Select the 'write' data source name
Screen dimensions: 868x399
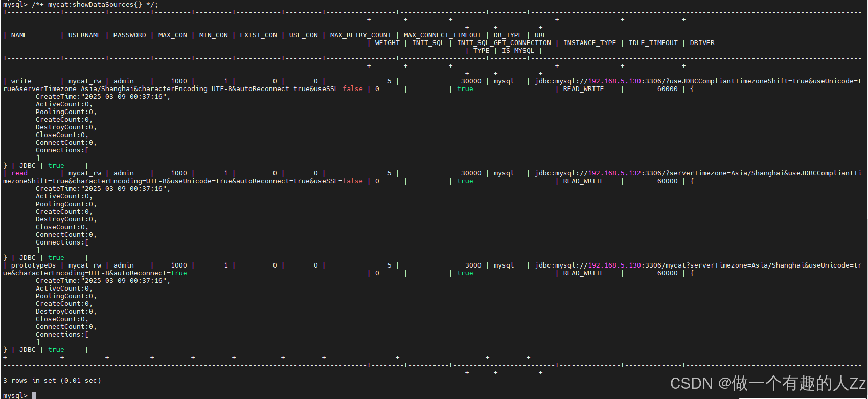(21, 81)
